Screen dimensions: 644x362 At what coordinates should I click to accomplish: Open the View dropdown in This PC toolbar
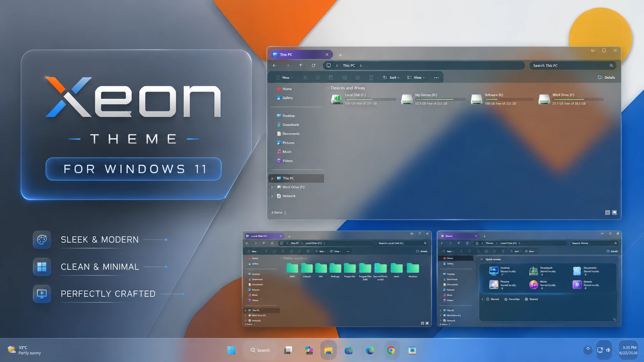(x=416, y=77)
